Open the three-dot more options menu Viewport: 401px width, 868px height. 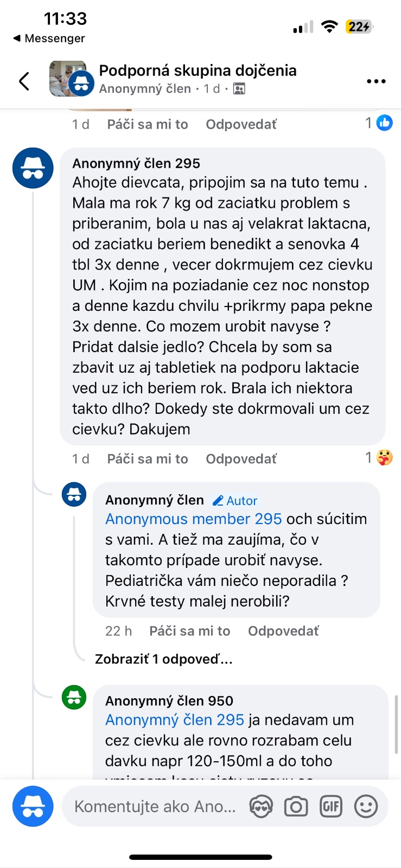(x=375, y=81)
